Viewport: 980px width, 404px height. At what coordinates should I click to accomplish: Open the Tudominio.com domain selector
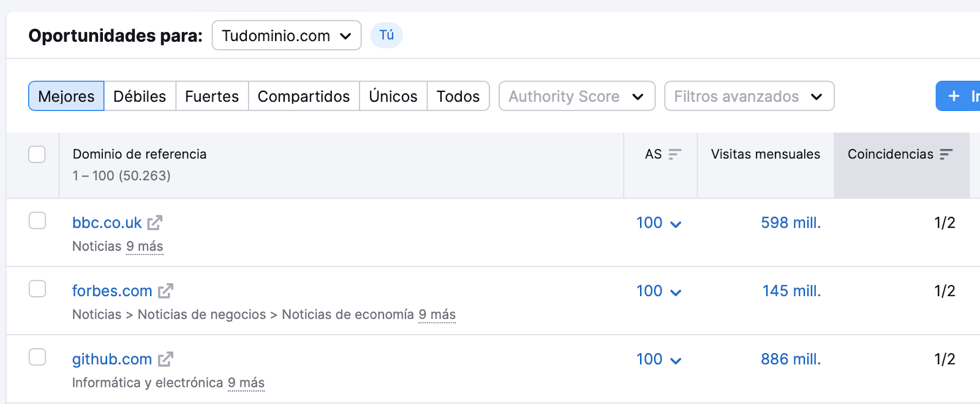[x=286, y=36]
